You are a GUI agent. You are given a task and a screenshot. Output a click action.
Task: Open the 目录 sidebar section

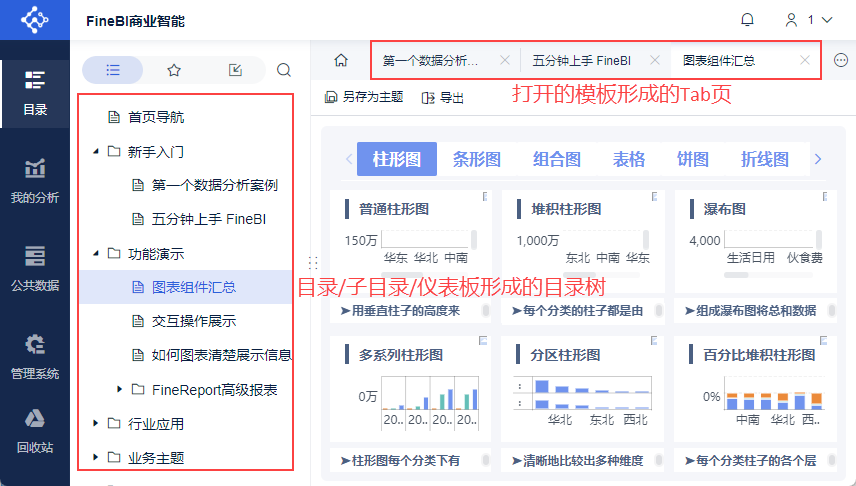(35, 93)
